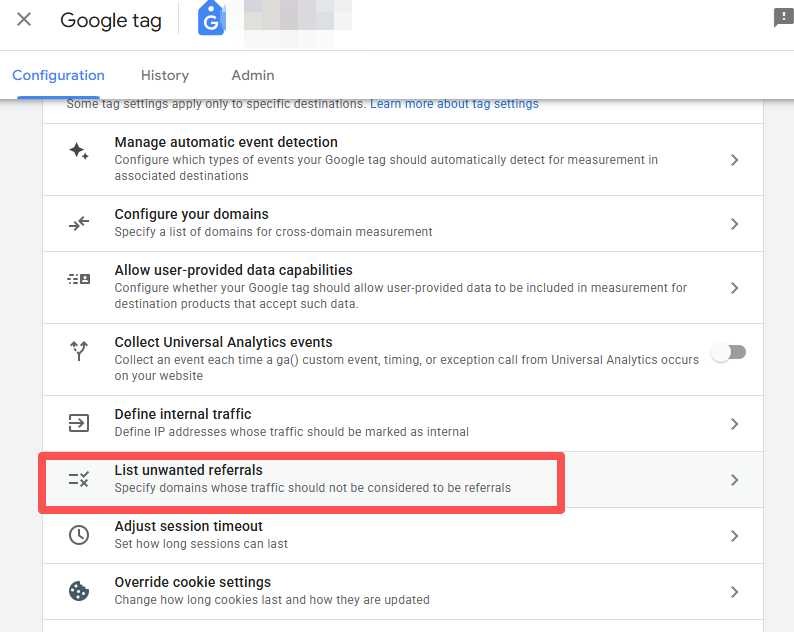794x632 pixels.
Task: Expand Adjust session timeout chevron
Action: (734, 536)
